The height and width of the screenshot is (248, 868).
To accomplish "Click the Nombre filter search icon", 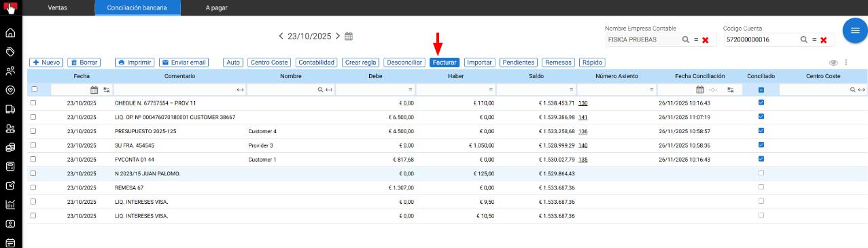I will point(321,90).
